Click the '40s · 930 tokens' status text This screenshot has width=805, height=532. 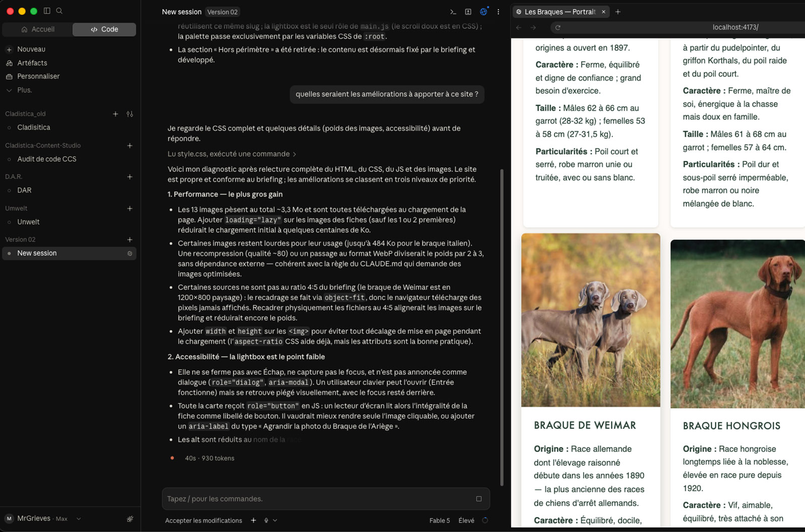coord(209,459)
